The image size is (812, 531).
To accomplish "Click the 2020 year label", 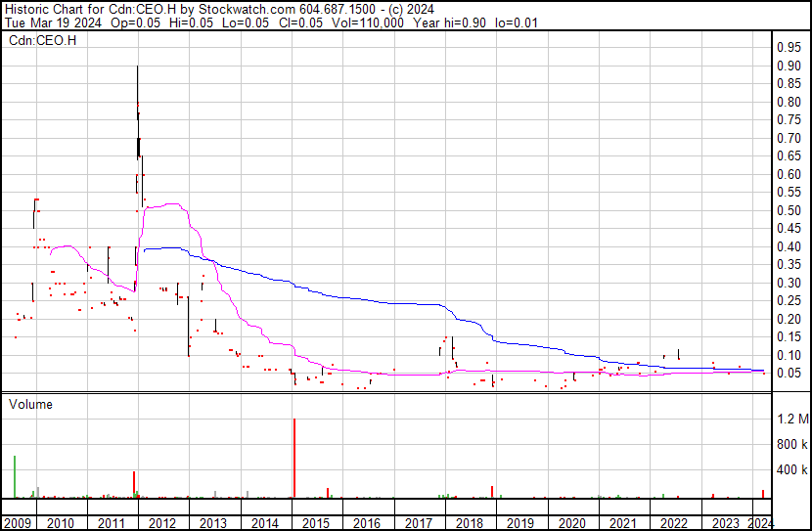I will point(571,523).
